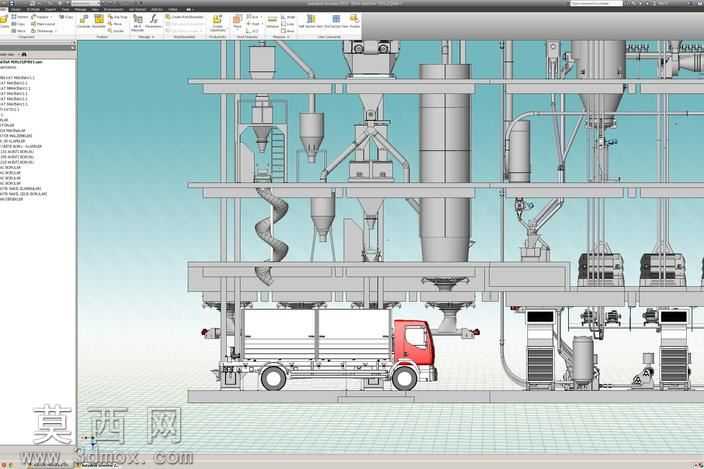Click the Shrinkwrap tool
704x469 pixels.
coord(41,31)
